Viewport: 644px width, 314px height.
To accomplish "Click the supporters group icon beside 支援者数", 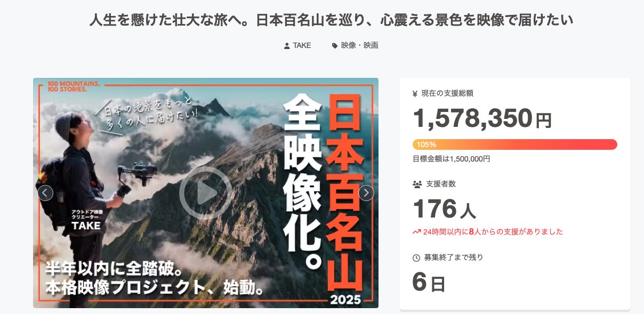I will pyautogui.click(x=417, y=184).
